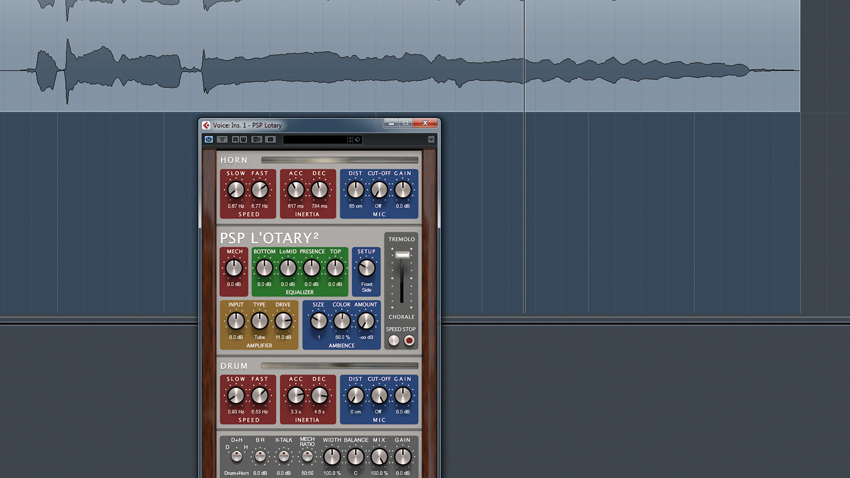The width and height of the screenshot is (850, 478).
Task: Click the Horn DEC inertia knob
Action: coord(319,190)
